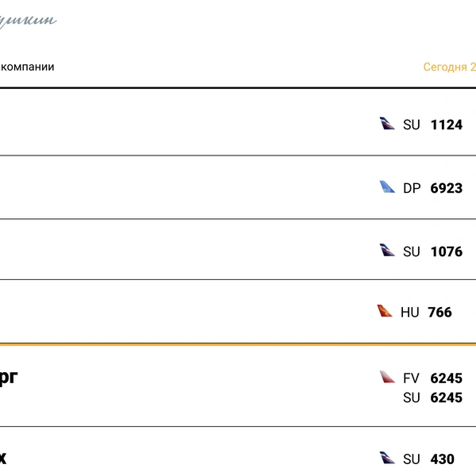Click the Hainan Airlines tail icon near HU 766

tap(384, 311)
